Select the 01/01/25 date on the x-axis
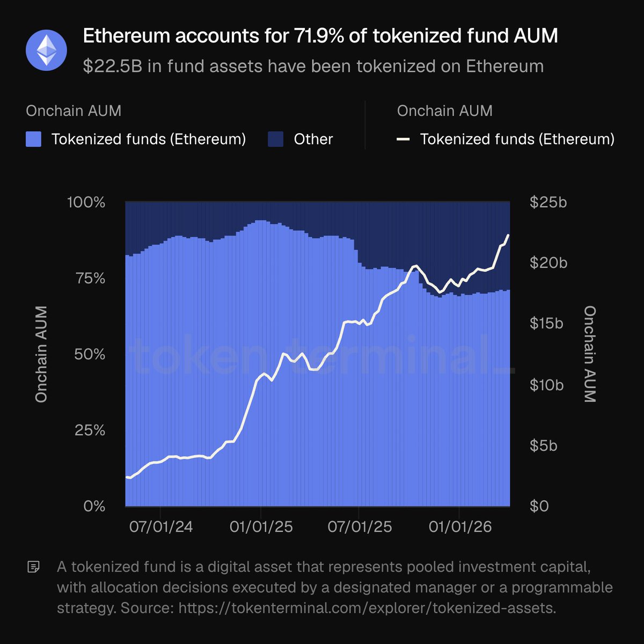This screenshot has width=644, height=644. point(261,526)
